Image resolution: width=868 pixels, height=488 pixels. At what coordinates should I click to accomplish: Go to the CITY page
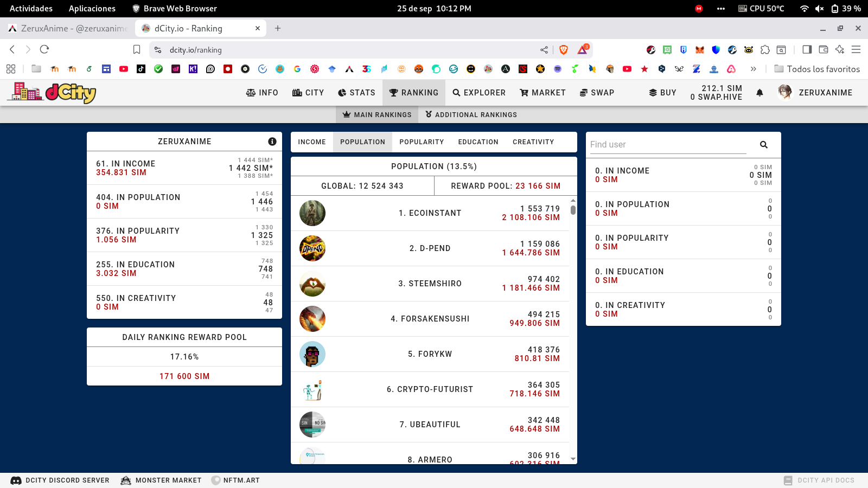[x=308, y=93]
